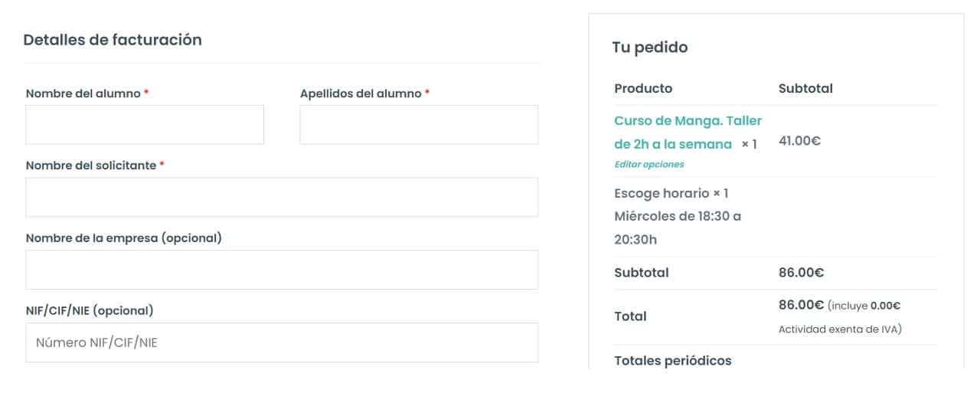Activate the Nombre de la empresa field

pos(282,270)
